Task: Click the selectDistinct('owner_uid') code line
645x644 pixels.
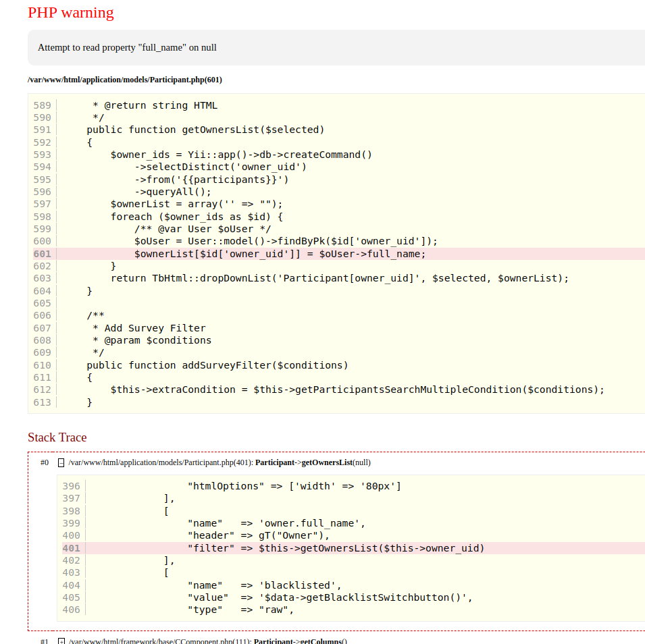Action: 220,167
